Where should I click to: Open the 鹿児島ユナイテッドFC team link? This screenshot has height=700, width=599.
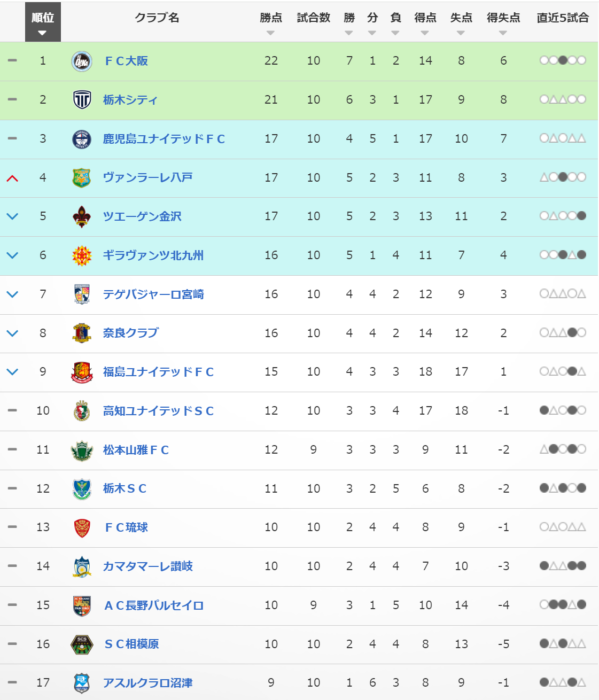[164, 139]
